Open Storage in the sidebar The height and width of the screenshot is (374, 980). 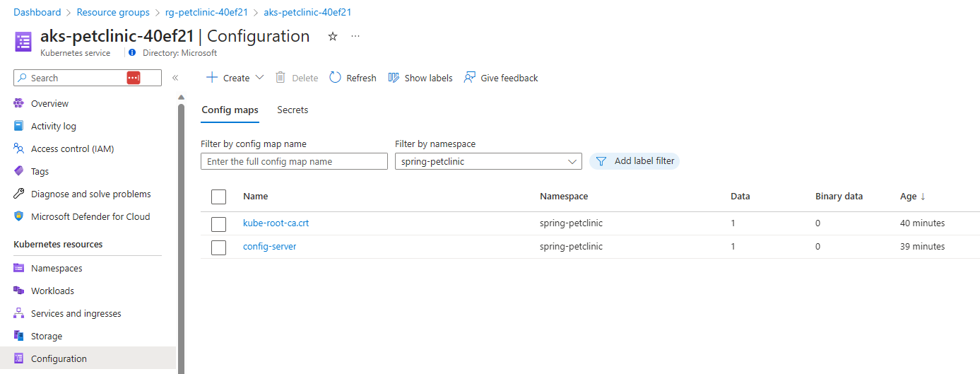47,336
